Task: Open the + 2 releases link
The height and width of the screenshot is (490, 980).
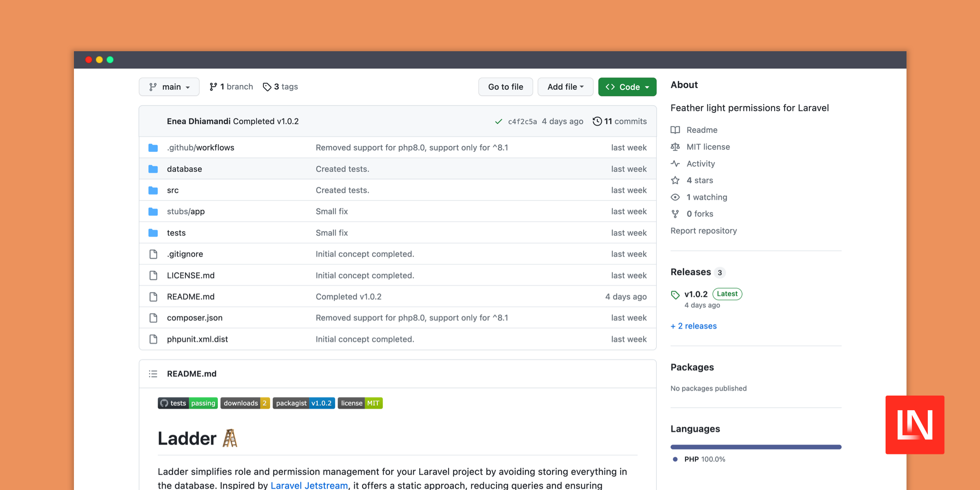Action: tap(694, 326)
